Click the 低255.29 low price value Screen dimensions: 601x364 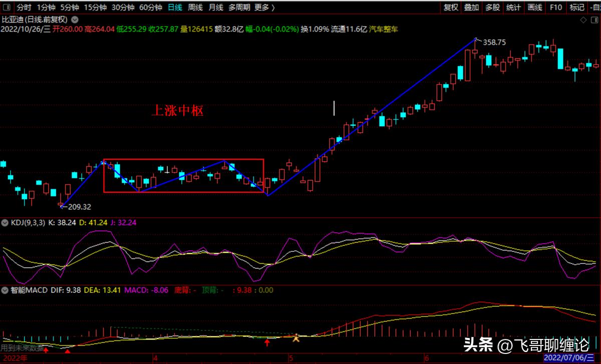pos(131,30)
